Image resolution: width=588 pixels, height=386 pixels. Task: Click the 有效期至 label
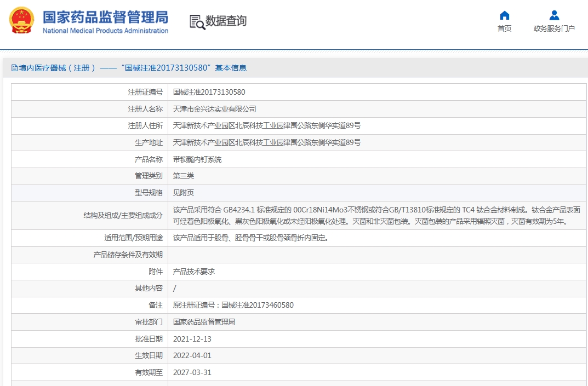(x=149, y=372)
